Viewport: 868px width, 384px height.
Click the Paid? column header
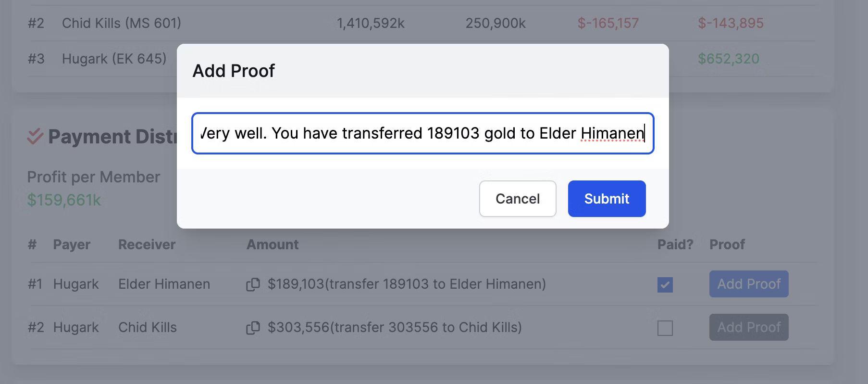coord(675,244)
